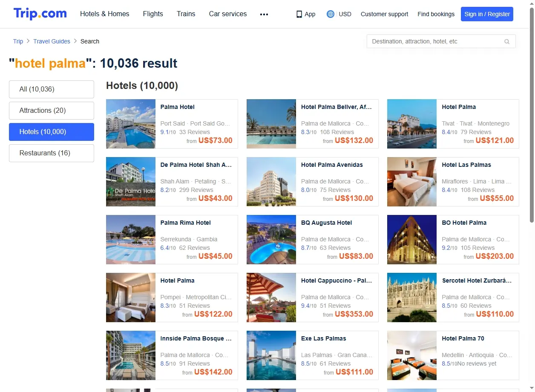This screenshot has width=535, height=392.
Task: Click Hotel Palma 70 title
Action: point(463,338)
